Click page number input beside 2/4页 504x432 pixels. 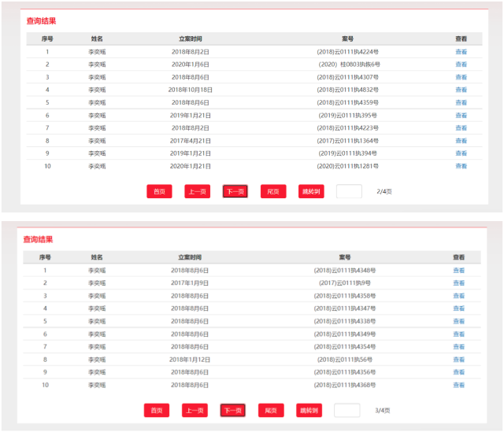[x=349, y=191]
